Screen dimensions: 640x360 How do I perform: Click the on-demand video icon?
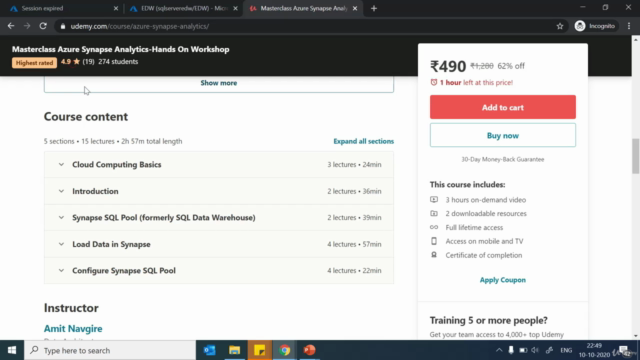[434, 200]
